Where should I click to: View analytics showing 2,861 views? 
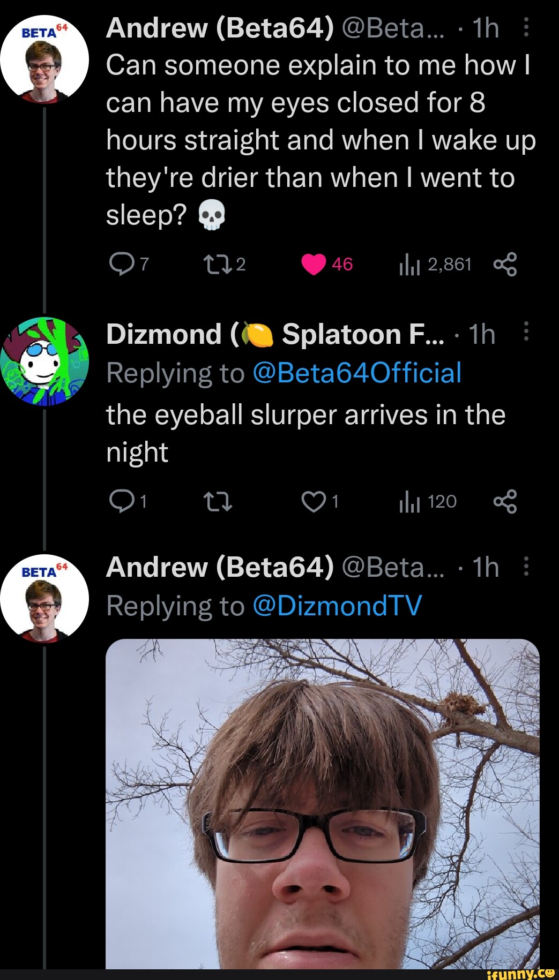[x=409, y=265]
